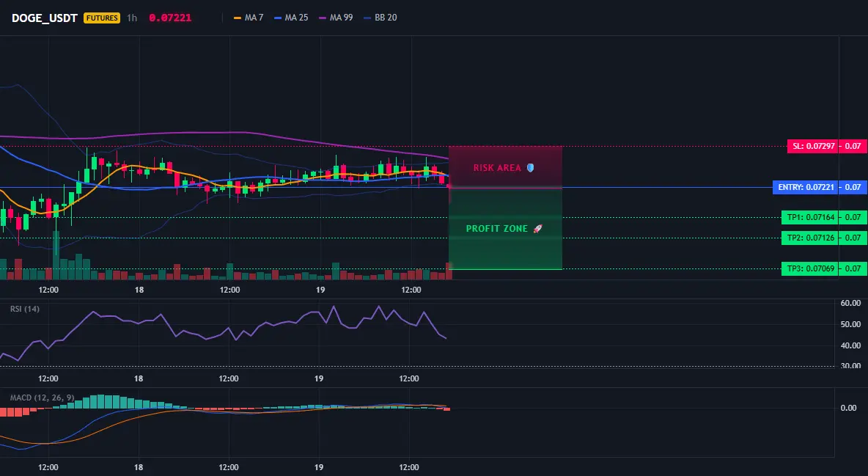
Task: Click the rocket icon beside PROFIT ZONE
Action: click(x=537, y=228)
